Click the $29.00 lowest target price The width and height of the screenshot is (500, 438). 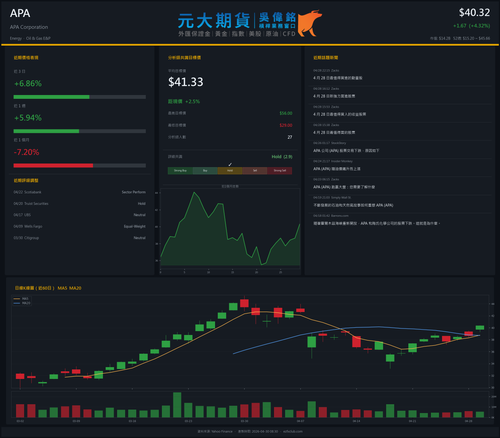pyautogui.click(x=286, y=125)
